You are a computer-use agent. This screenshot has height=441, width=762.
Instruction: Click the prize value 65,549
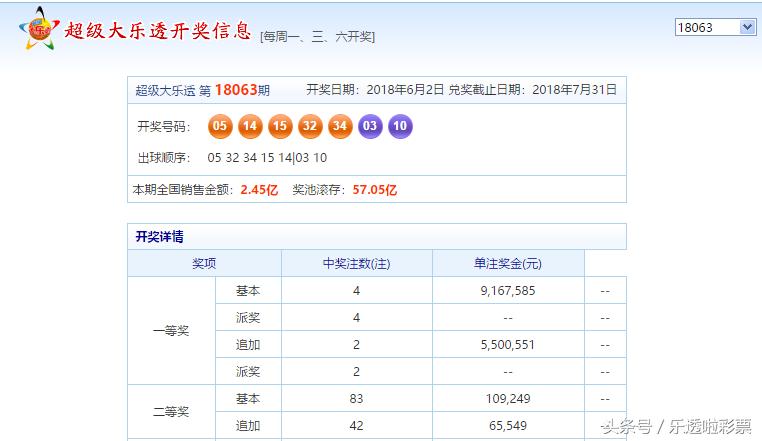coord(508,425)
